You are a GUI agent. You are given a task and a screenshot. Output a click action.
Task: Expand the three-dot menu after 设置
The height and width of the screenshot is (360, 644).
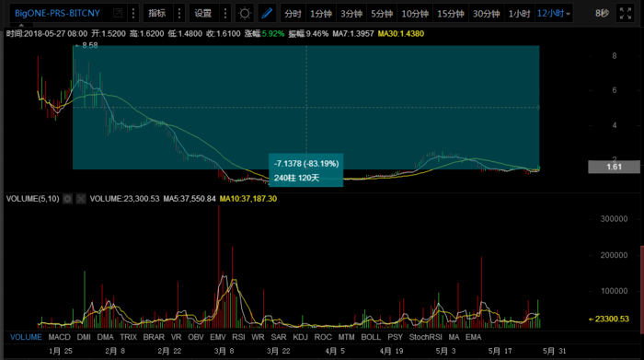(x=225, y=13)
